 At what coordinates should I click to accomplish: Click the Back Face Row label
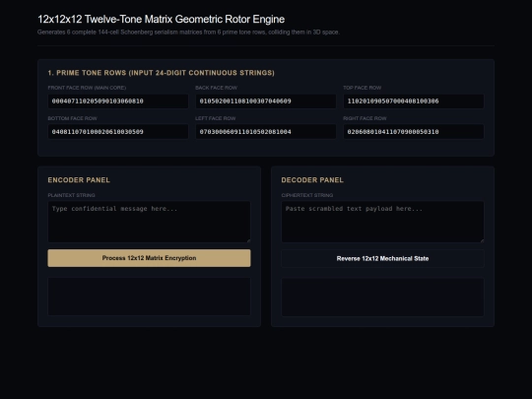[216, 88]
